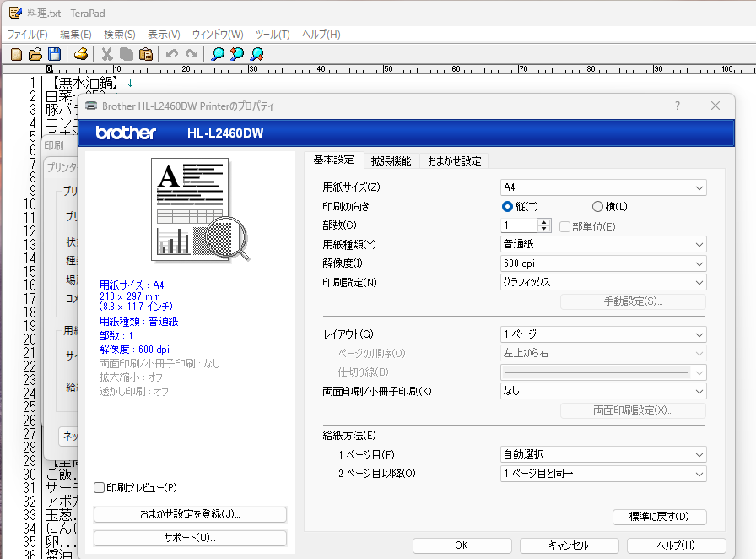This screenshot has height=559, width=756.
Task: Click the middle magnifier search icon
Action: pyautogui.click(x=237, y=54)
